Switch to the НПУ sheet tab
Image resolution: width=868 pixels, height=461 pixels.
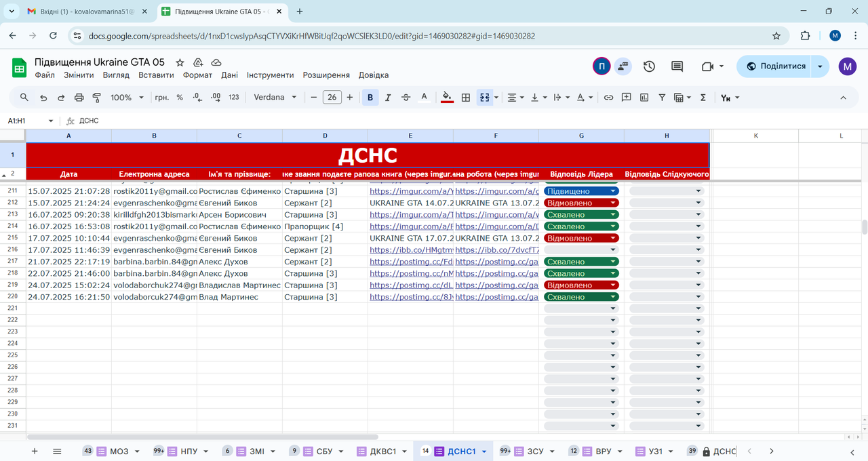[x=190, y=451]
